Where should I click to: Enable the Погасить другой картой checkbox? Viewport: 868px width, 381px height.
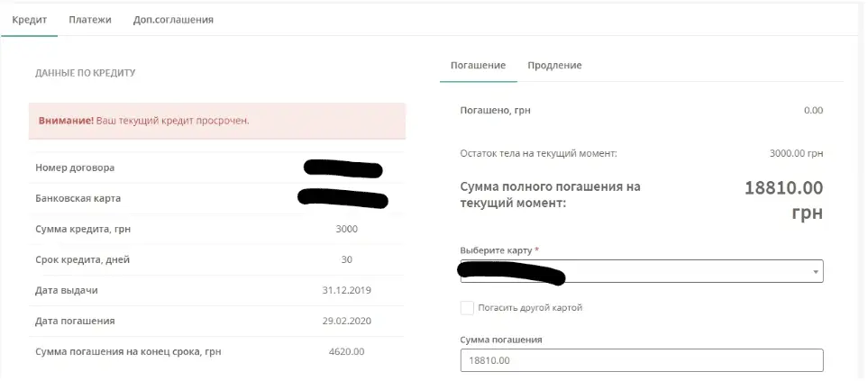[467, 308]
